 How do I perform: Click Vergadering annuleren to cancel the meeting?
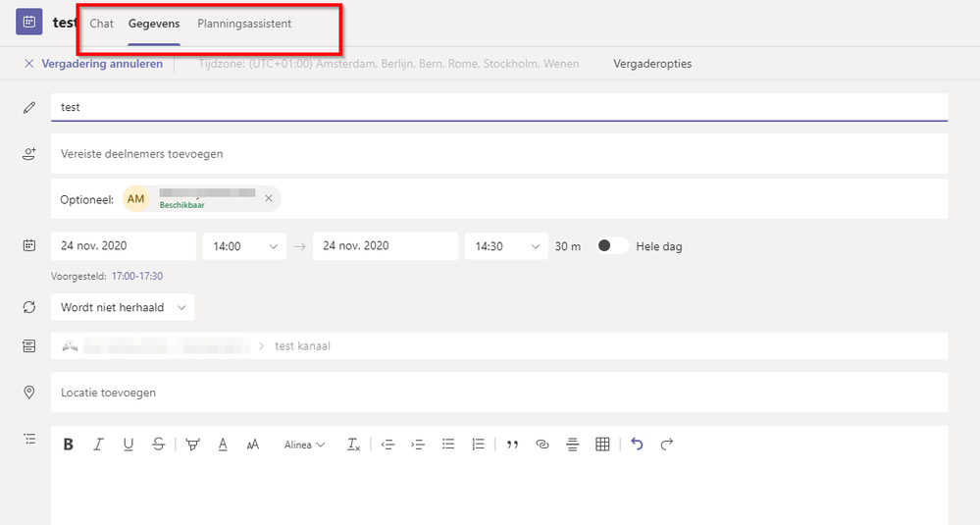tap(102, 64)
